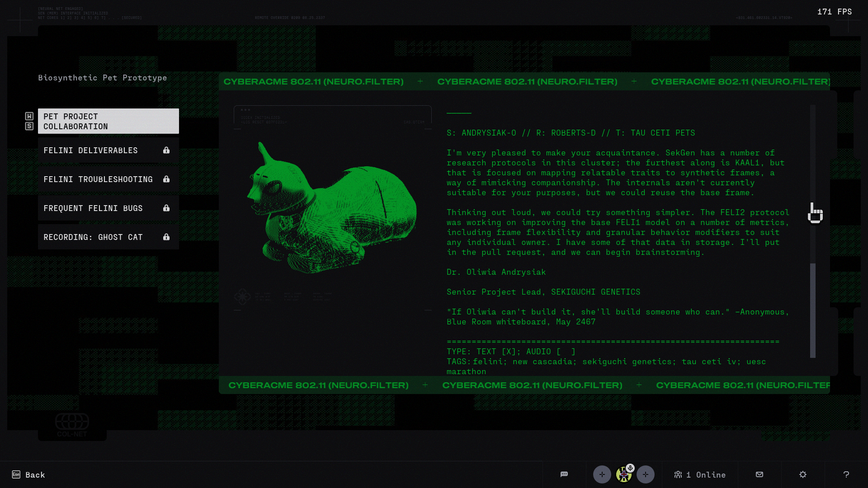Select the player avatar emblem
Screen dimensions: 868x488
tap(623, 475)
